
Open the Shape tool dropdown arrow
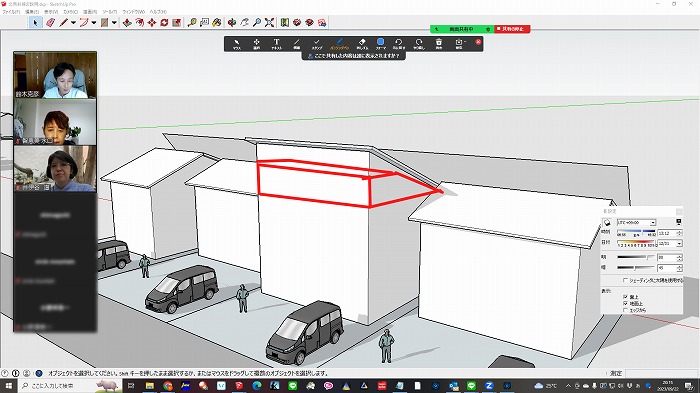[x=114, y=22]
